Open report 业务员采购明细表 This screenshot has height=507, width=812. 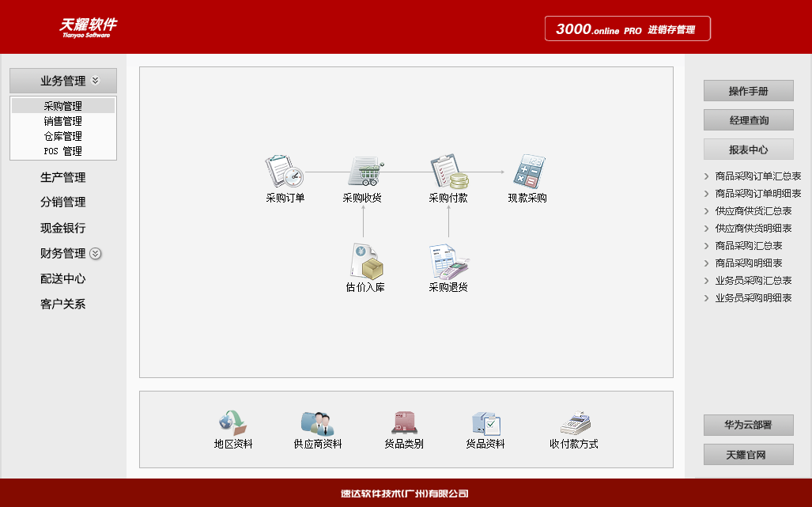click(753, 298)
